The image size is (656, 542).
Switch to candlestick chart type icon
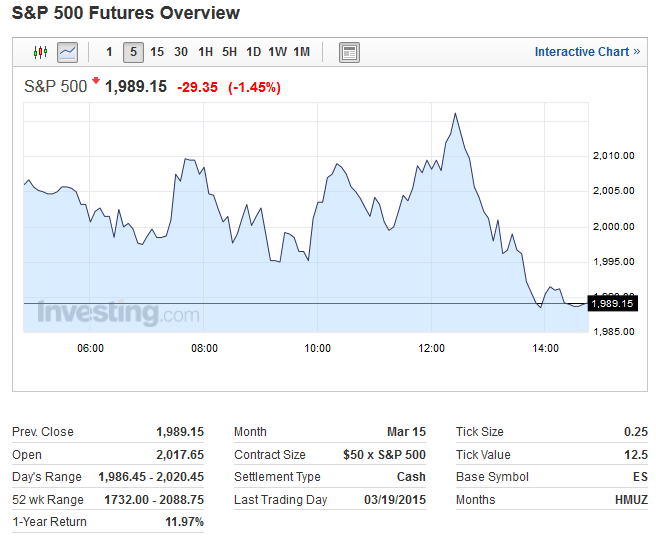40,52
